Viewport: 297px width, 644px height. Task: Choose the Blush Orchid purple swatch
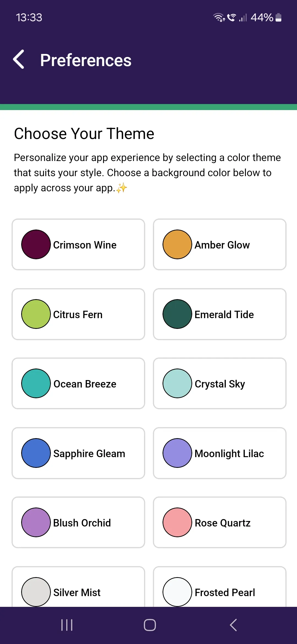pos(36,522)
